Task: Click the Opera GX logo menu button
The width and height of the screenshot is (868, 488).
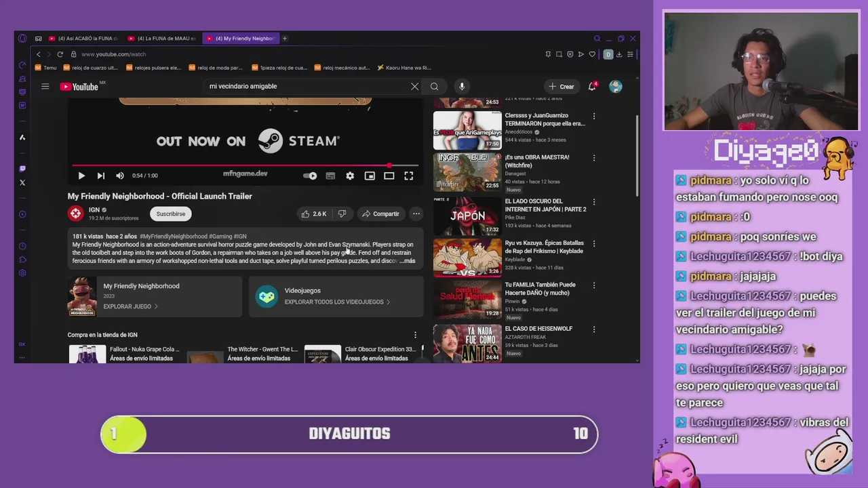Action: 22,39
